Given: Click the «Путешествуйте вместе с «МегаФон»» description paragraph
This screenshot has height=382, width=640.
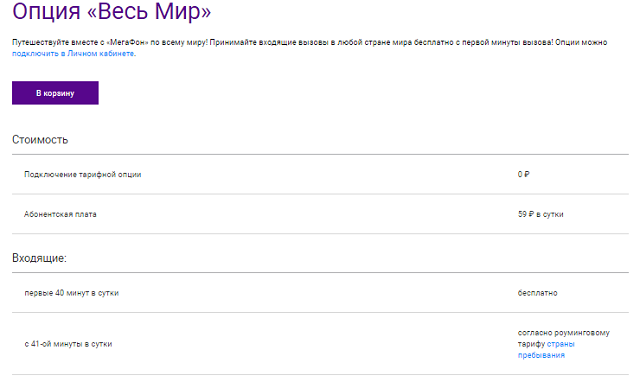Looking at the screenshot, I should pos(309,48).
